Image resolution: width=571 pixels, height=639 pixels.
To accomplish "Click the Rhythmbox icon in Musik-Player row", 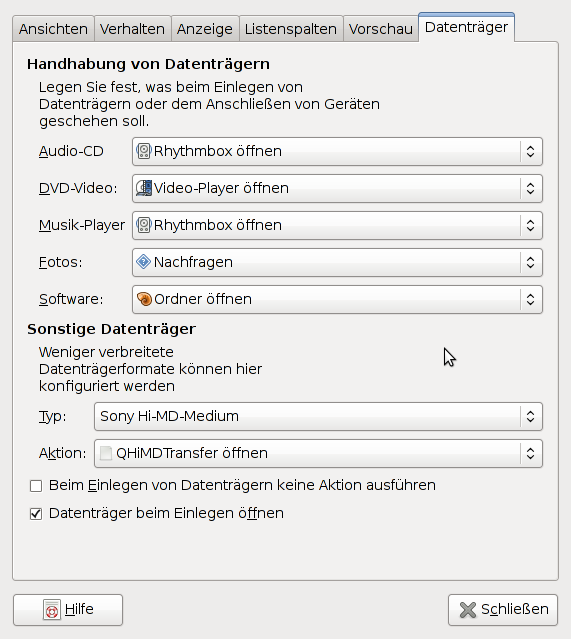I will point(143,225).
